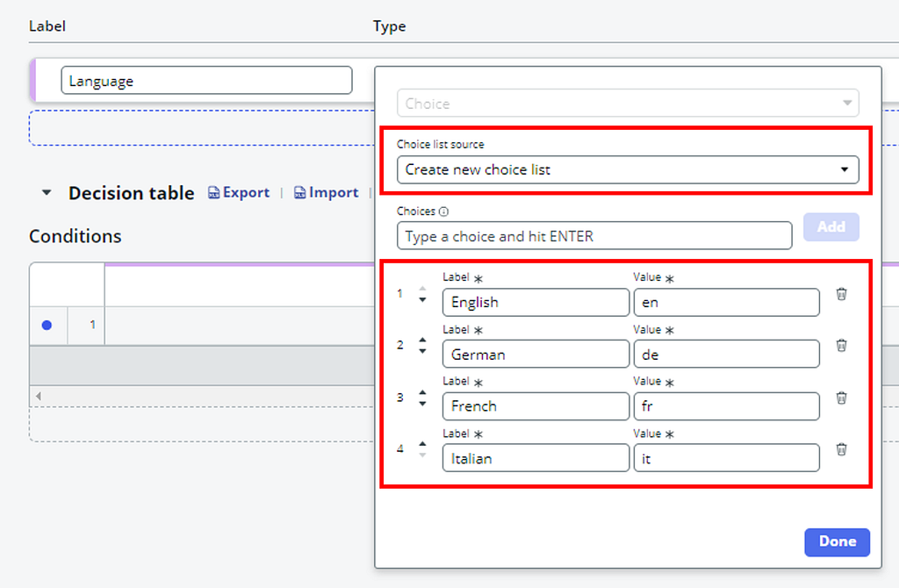Delete the German choice row

(841, 346)
